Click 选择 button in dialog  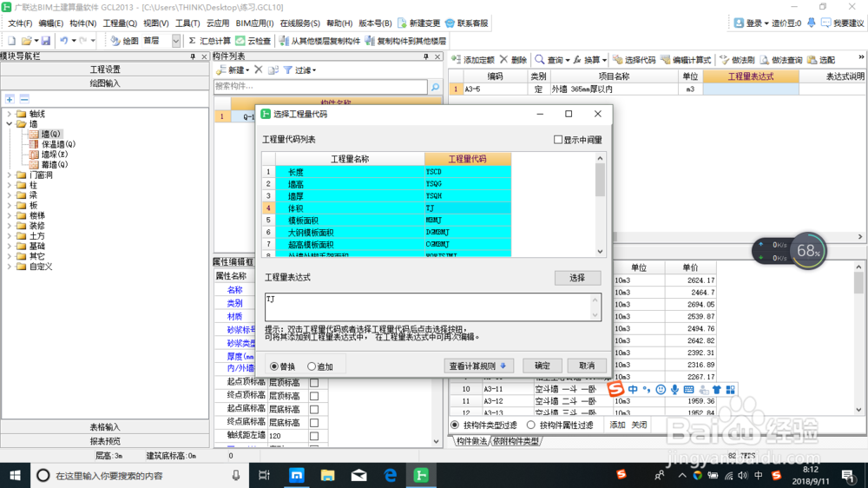pyautogui.click(x=577, y=278)
